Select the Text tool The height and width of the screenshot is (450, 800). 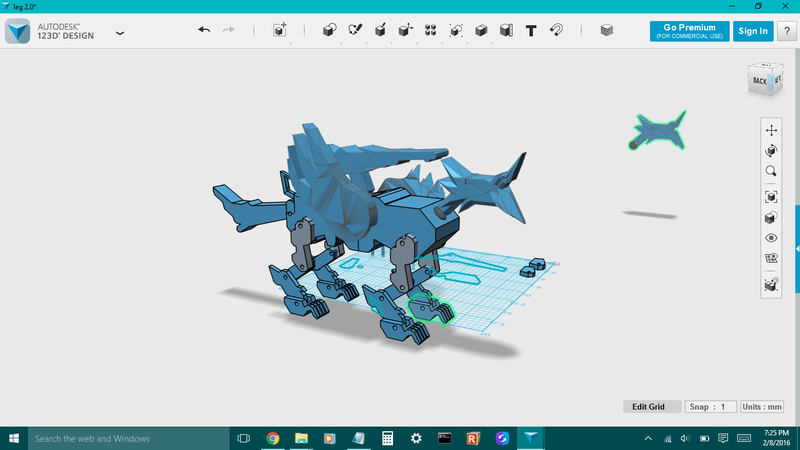[x=531, y=31]
